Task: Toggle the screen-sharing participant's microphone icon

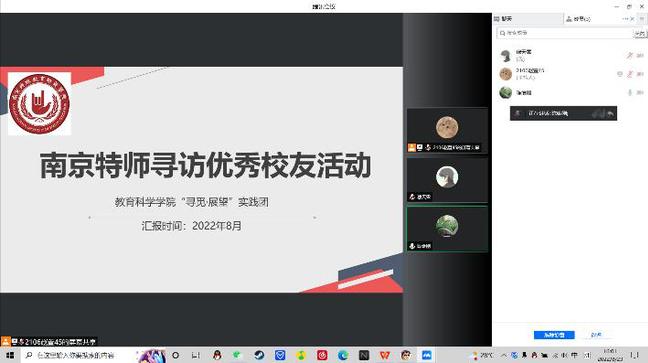Action: point(630,74)
